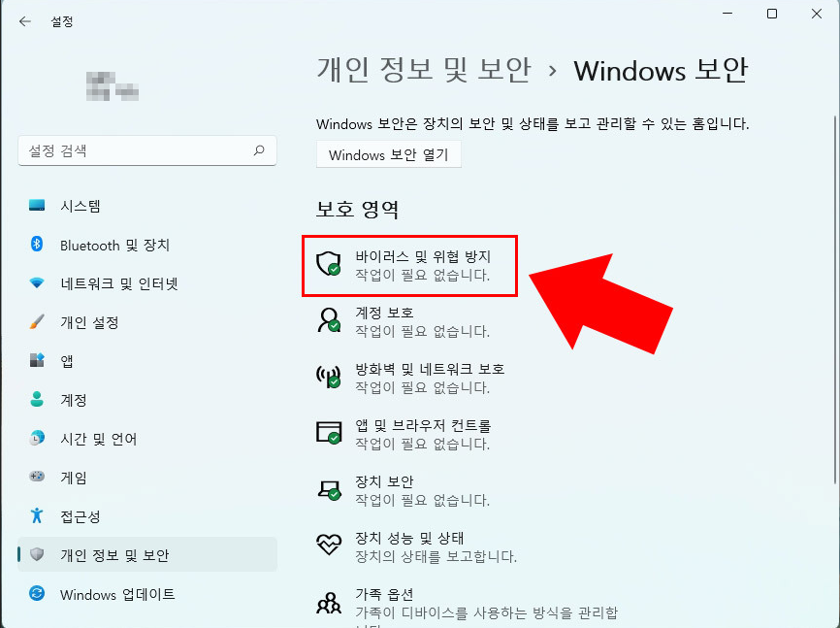The width and height of the screenshot is (840, 628).
Task: Click the Bluetooth icon in the sidebar
Action: point(37,245)
